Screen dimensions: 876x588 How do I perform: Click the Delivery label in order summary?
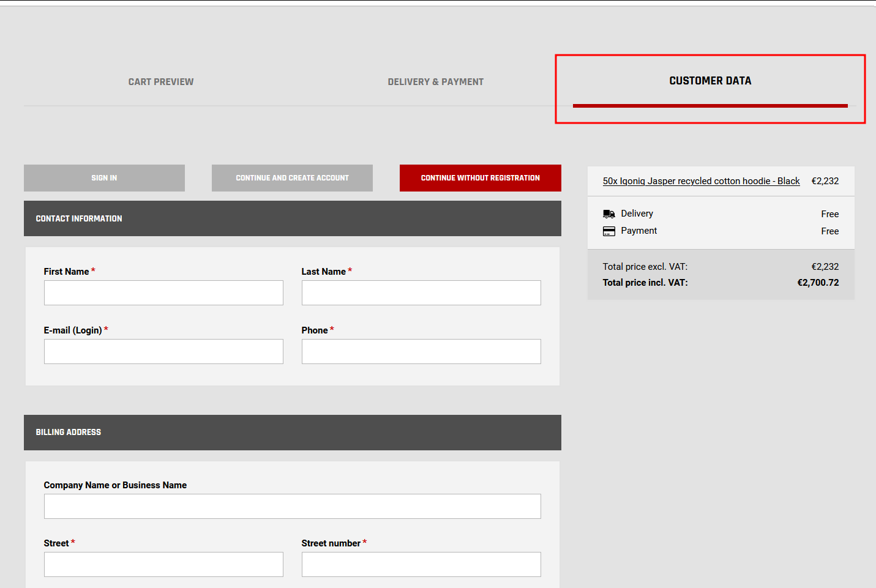coord(637,214)
